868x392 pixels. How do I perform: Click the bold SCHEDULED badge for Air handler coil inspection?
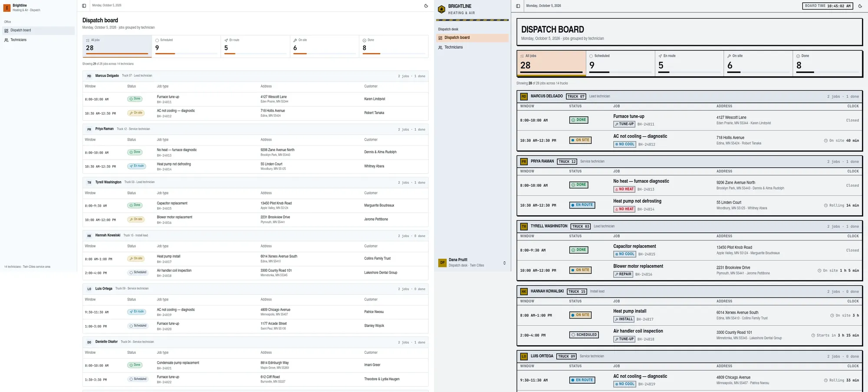(x=584, y=335)
